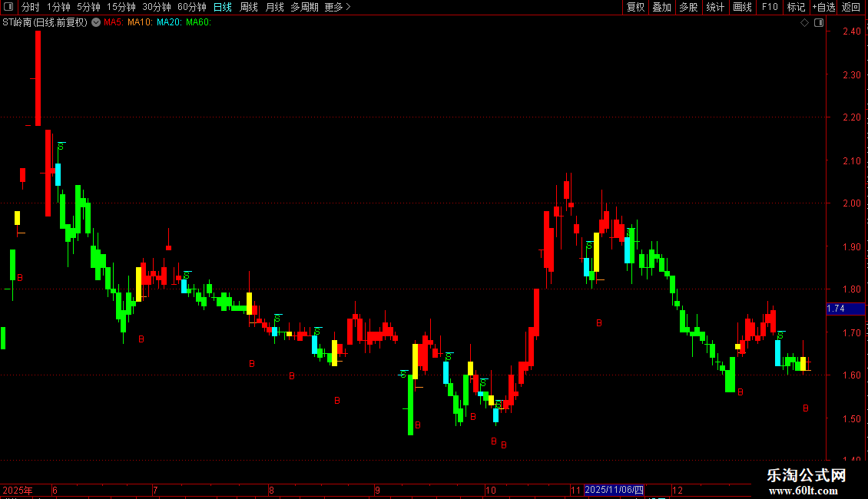Click the ST岭南 stock title label

(x=45, y=22)
